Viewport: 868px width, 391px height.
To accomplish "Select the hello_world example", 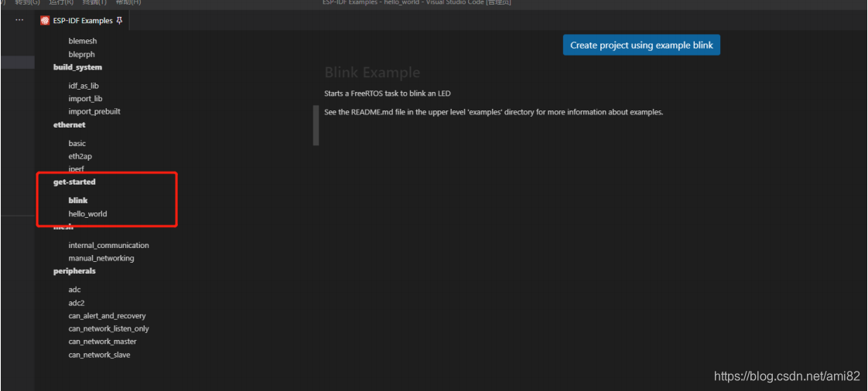I will 87,213.
